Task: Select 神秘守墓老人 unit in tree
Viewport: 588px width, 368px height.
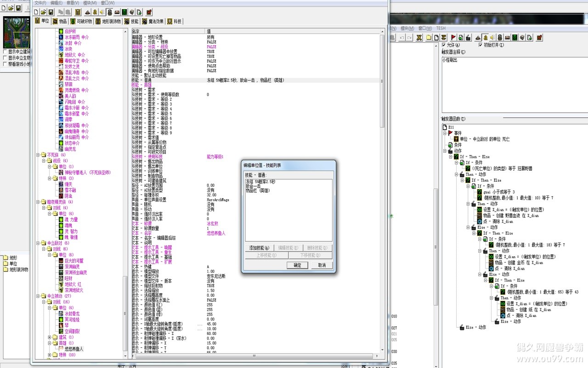Action: pyautogui.click(x=87, y=172)
